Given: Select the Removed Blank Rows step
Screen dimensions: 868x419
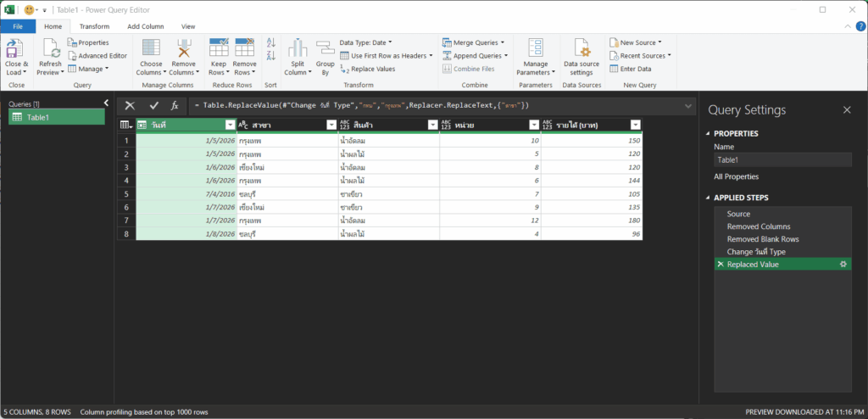Looking at the screenshot, I should point(782,239).
